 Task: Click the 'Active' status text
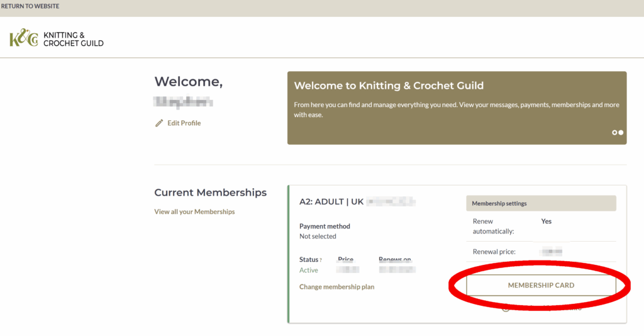point(308,271)
